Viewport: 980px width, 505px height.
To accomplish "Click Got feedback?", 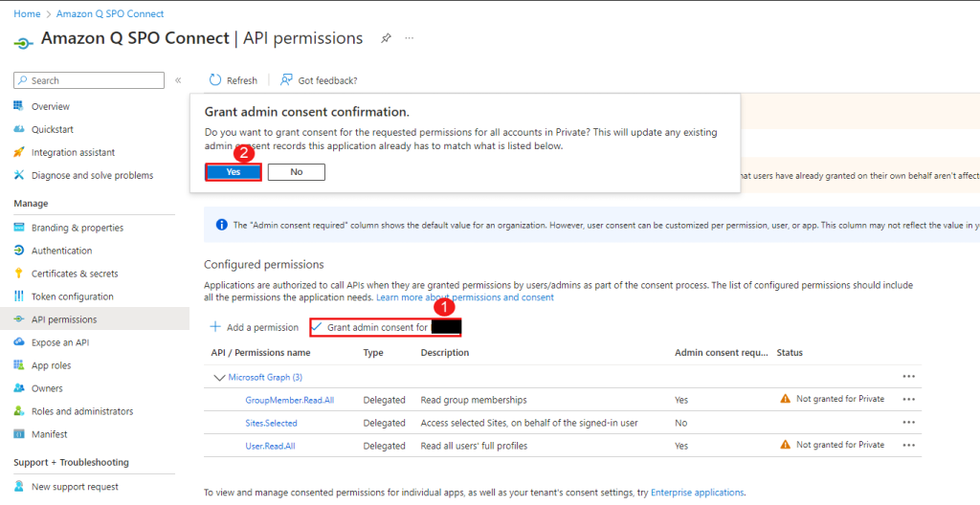I will pos(327,80).
